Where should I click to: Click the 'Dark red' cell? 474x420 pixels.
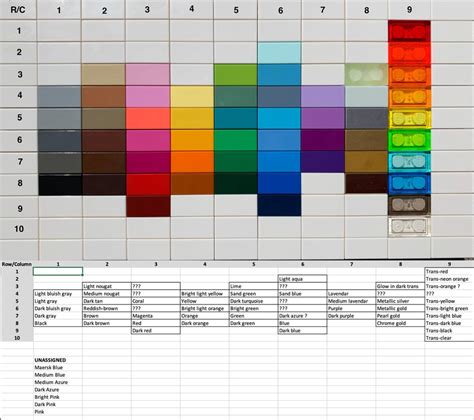point(156,330)
